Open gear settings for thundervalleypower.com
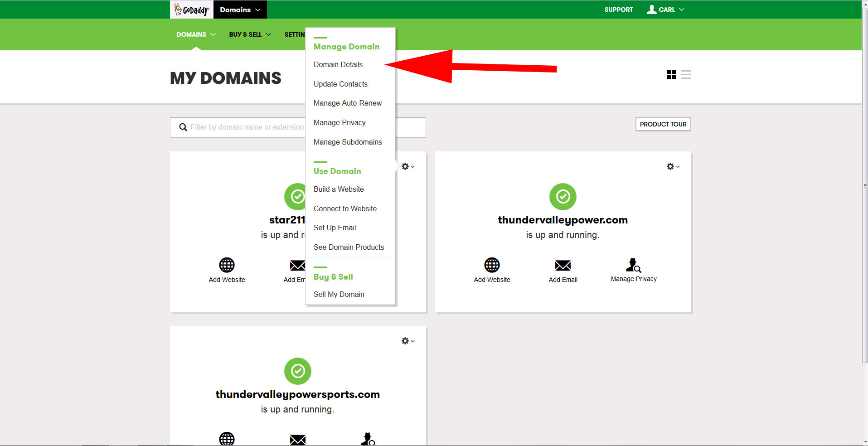 (x=673, y=166)
